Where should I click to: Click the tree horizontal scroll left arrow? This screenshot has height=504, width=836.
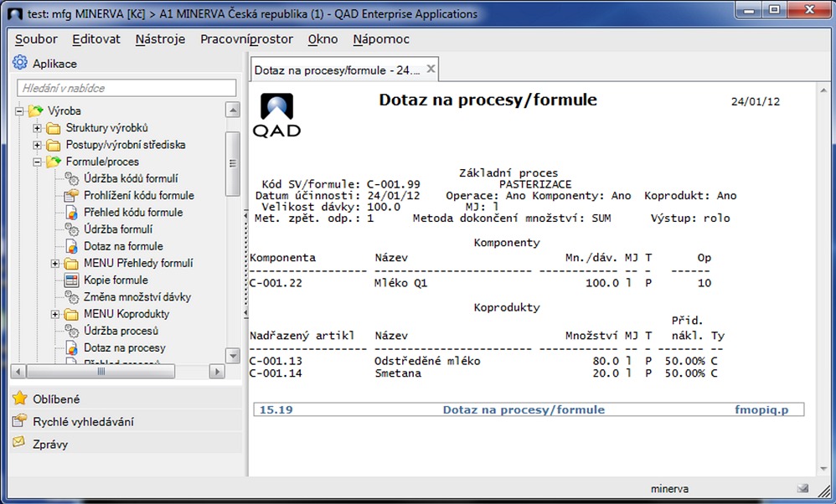pos(18,372)
